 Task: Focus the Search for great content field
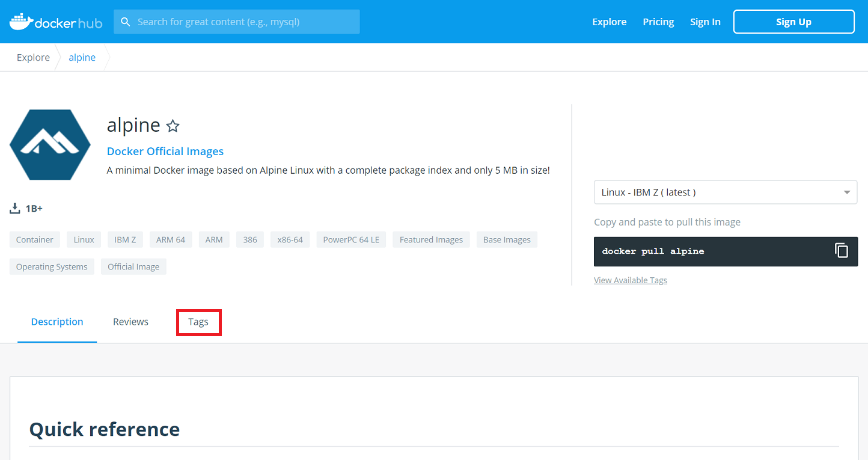pos(237,22)
